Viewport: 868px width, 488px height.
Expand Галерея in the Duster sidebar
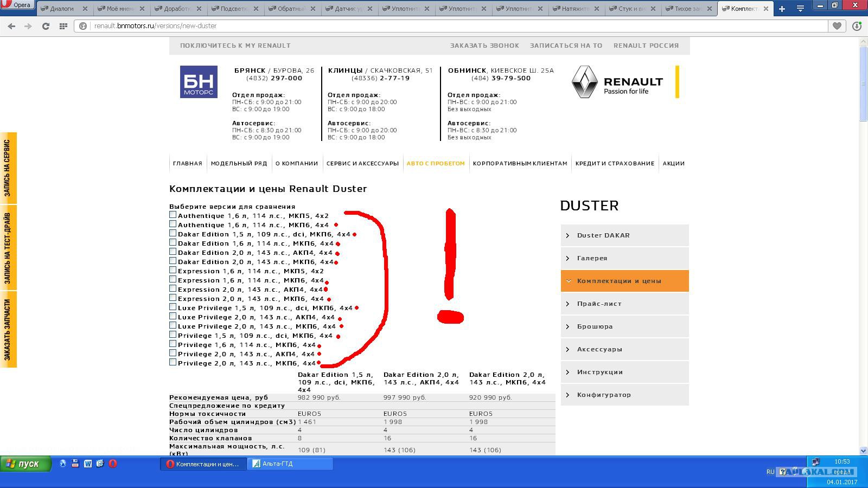tap(624, 258)
